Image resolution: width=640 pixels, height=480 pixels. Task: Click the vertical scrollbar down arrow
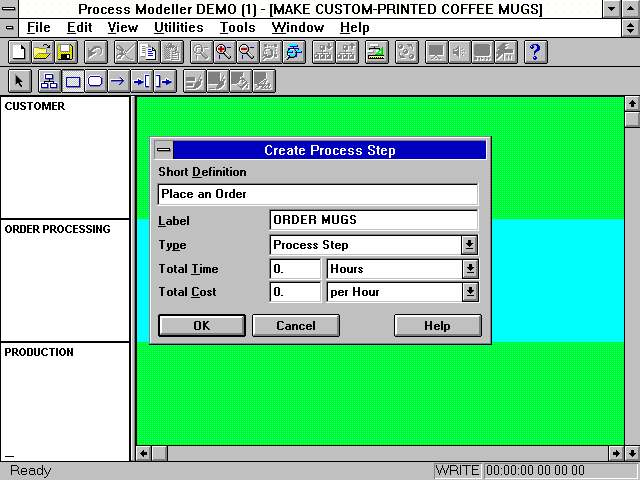pyautogui.click(x=631, y=453)
